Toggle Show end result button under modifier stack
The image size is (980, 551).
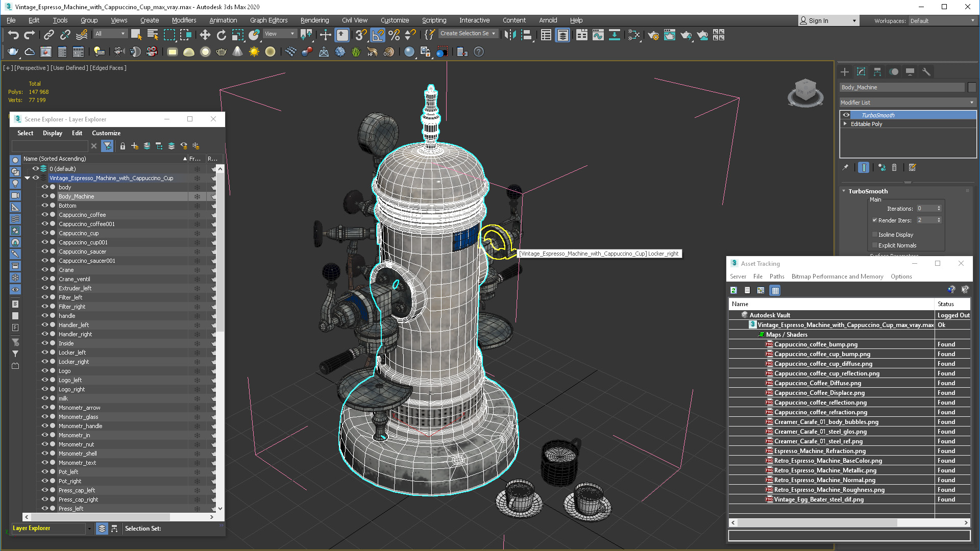click(x=864, y=167)
